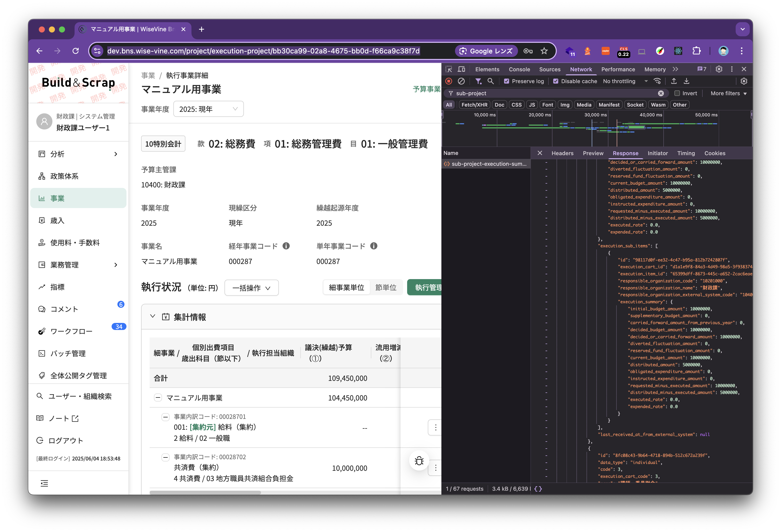The width and height of the screenshot is (781, 532).
Task: Collapse the マニュアル用事業 table row
Action: point(158,397)
